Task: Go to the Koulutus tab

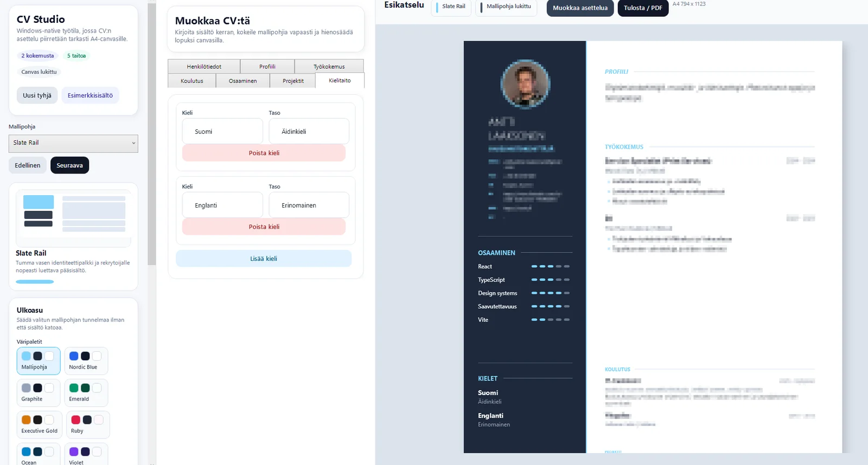Action: (x=192, y=81)
